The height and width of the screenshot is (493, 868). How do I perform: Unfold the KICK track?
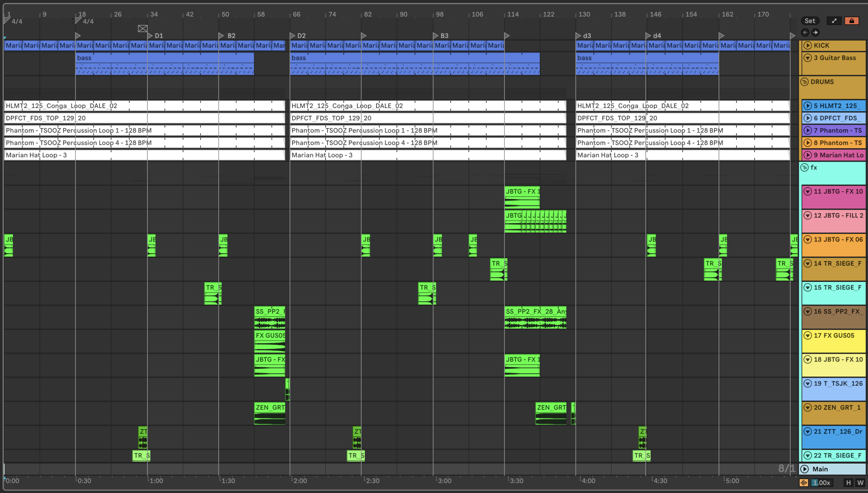(808, 45)
